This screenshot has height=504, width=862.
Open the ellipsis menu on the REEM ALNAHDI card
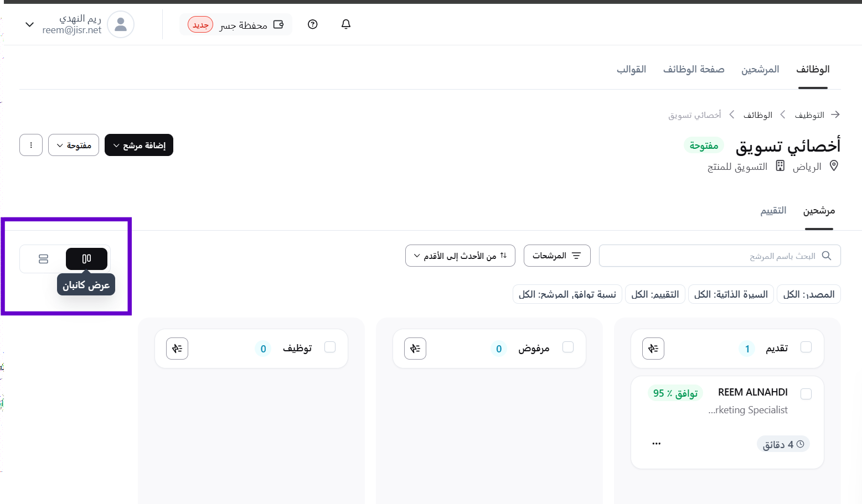[x=657, y=444]
